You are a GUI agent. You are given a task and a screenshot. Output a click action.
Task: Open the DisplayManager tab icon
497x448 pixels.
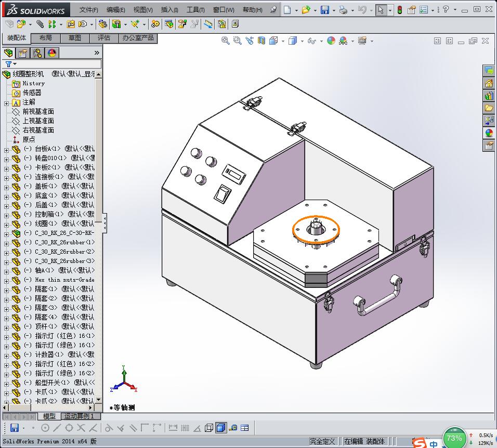click(52, 53)
